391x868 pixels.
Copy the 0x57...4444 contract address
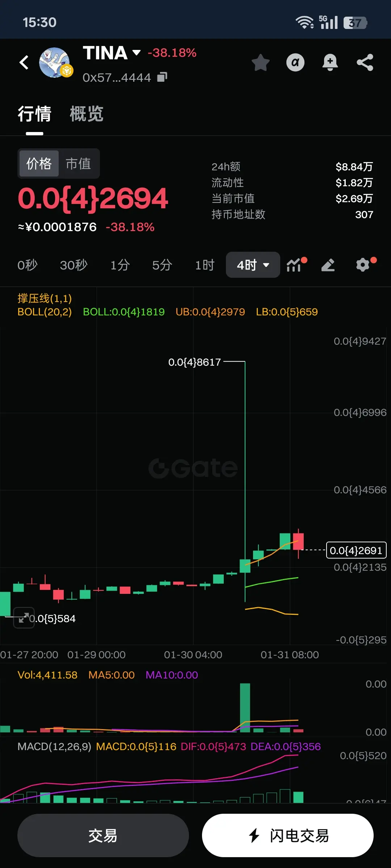click(x=162, y=77)
